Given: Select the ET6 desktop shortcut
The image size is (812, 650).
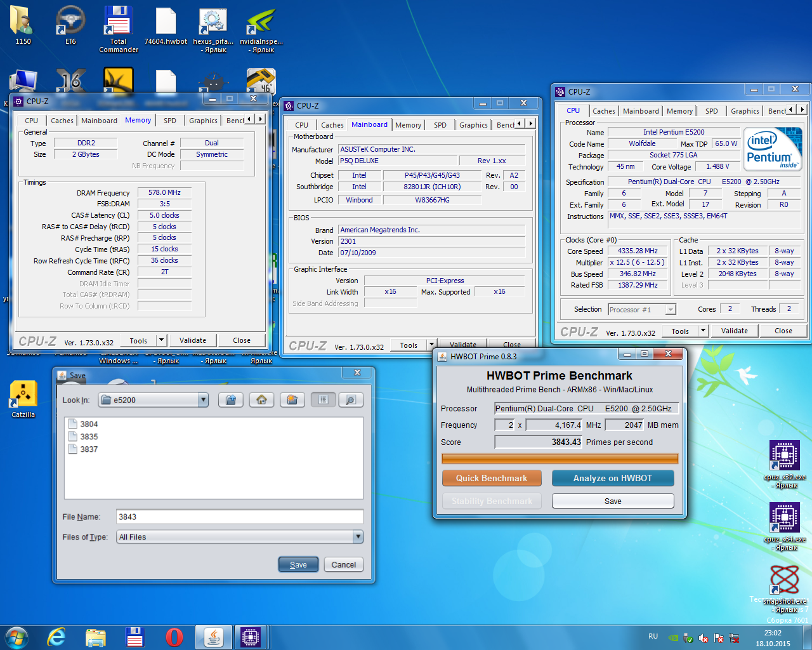Looking at the screenshot, I should click(70, 25).
